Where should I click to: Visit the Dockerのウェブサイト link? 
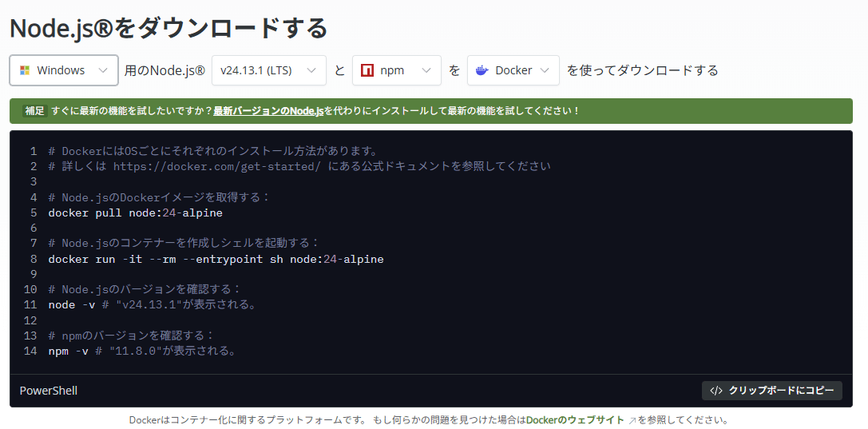pos(575,420)
